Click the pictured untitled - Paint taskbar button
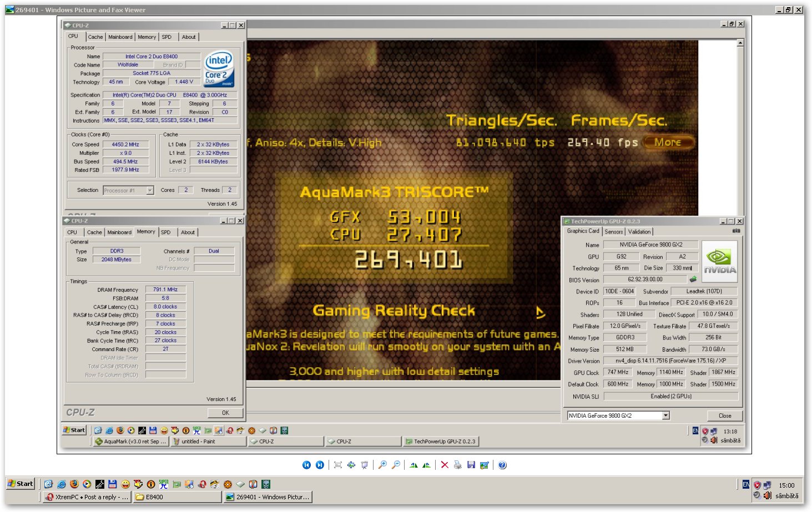This screenshot has width=812, height=512. (208, 442)
